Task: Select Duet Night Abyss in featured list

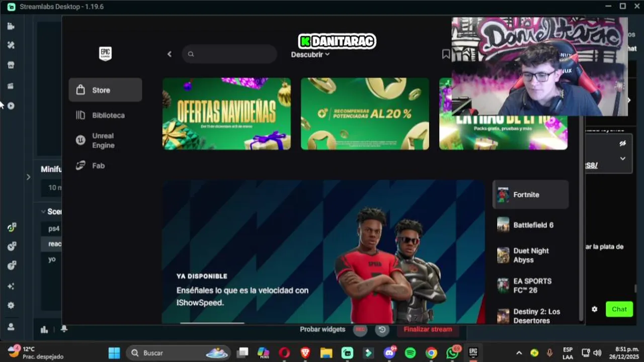Action: [x=530, y=255]
